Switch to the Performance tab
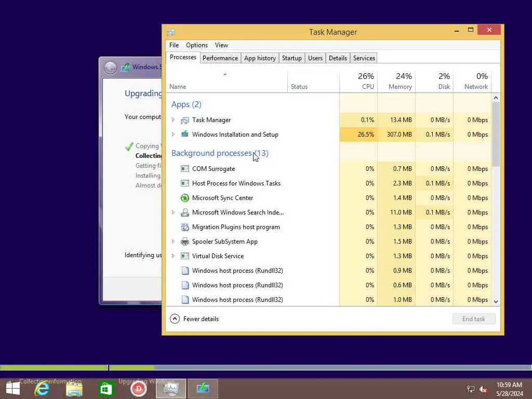Viewport: 532px width, 399px height. pos(220,58)
